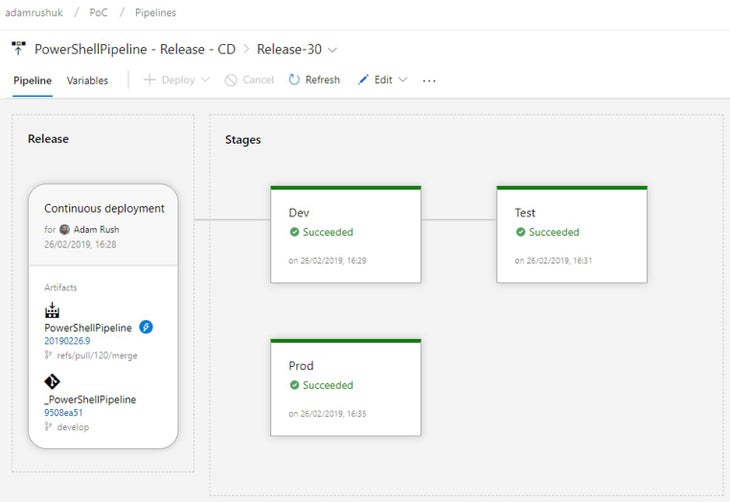Viewport: 730px width, 502px height.
Task: Click the Adam Rush name text
Action: [x=96, y=230]
